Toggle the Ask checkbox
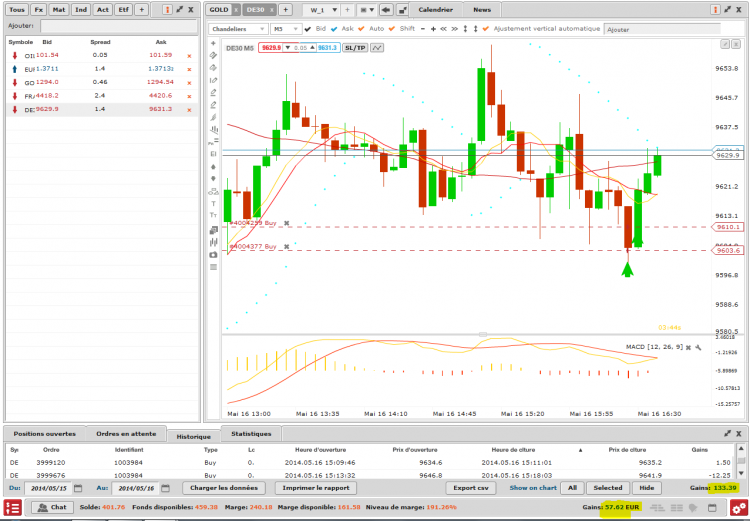The height and width of the screenshot is (521, 750). [x=334, y=29]
